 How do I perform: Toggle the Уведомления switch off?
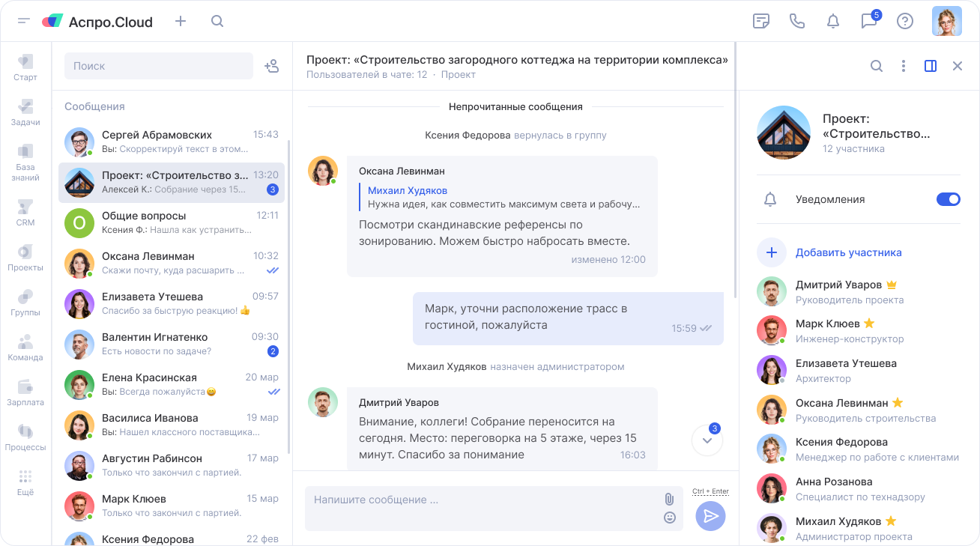tap(948, 199)
